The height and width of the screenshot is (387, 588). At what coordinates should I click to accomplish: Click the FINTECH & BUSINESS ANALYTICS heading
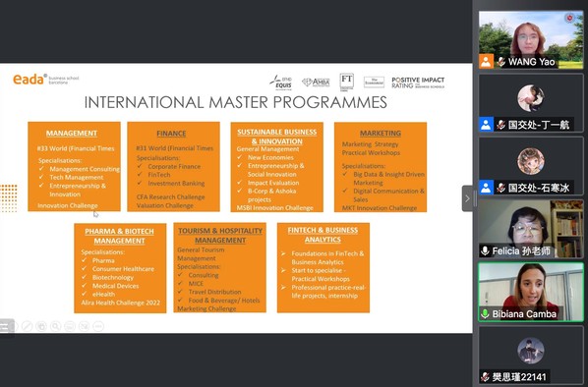(323, 235)
